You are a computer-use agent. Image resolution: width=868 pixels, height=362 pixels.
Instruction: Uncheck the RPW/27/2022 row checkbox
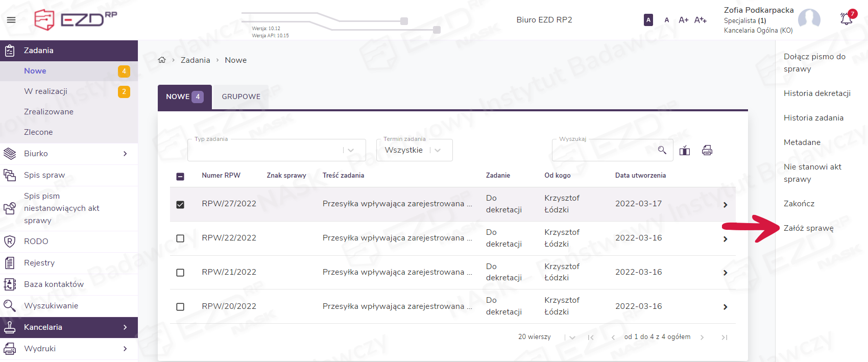pos(180,204)
